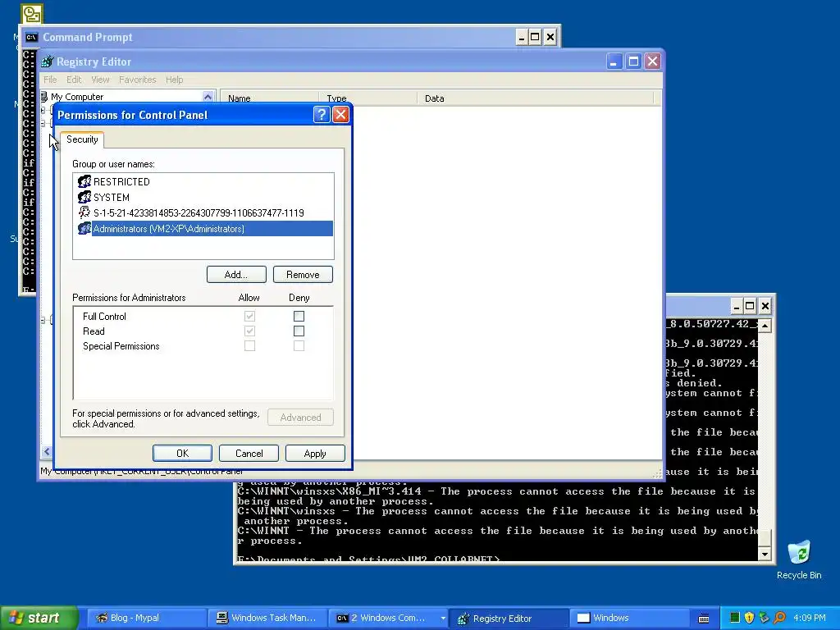This screenshot has height=630, width=840.
Task: Minimize the Registry Editor window
Action: point(614,62)
